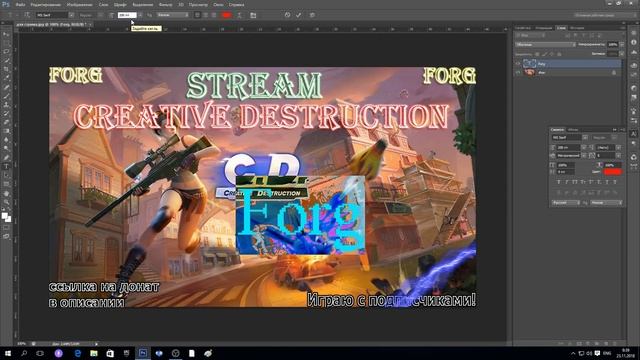The height and width of the screenshot is (360, 640).
Task: Select the Hand tool
Action: coord(6,193)
